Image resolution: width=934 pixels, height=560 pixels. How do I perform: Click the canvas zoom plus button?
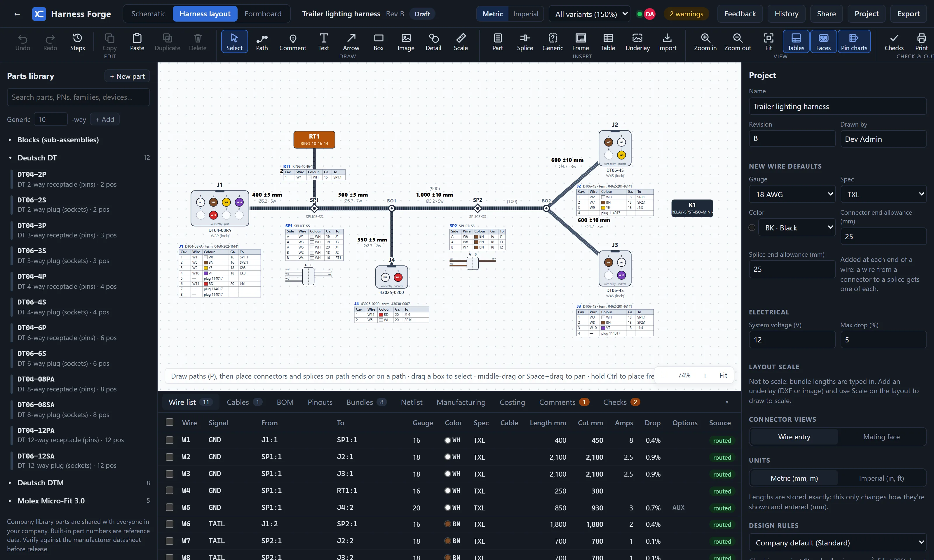tap(705, 375)
